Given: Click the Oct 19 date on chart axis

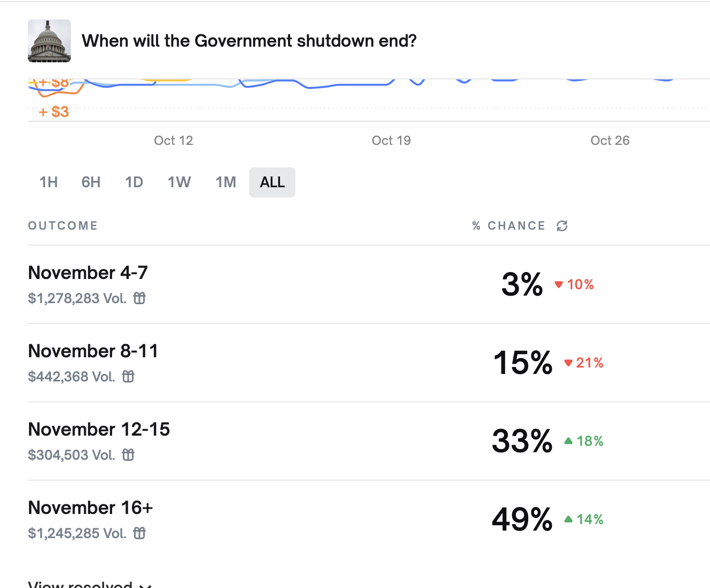Looking at the screenshot, I should (x=391, y=141).
